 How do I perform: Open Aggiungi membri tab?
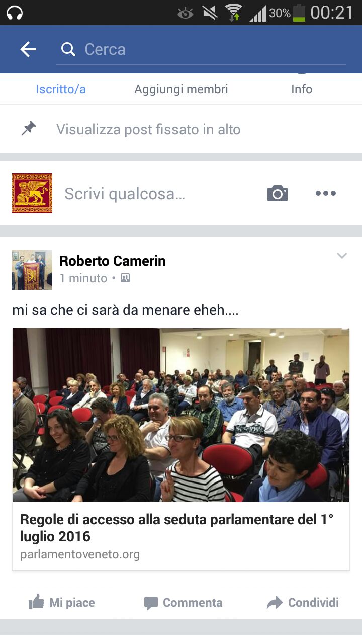tap(181, 89)
